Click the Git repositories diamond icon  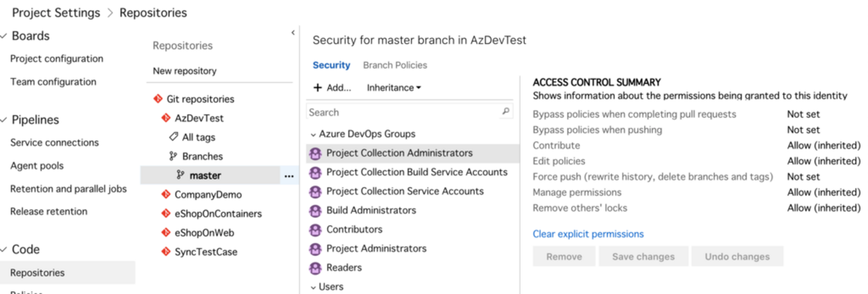[158, 99]
